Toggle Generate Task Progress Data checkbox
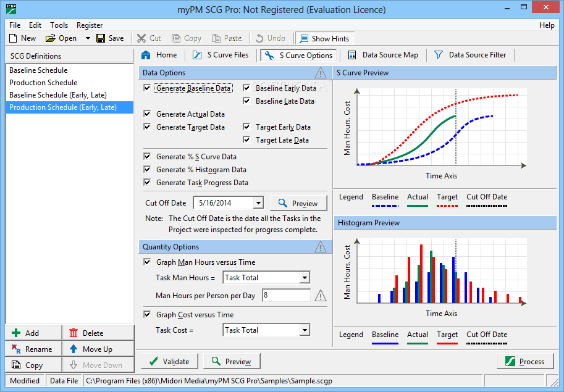This screenshot has height=392, width=564. pyautogui.click(x=147, y=182)
